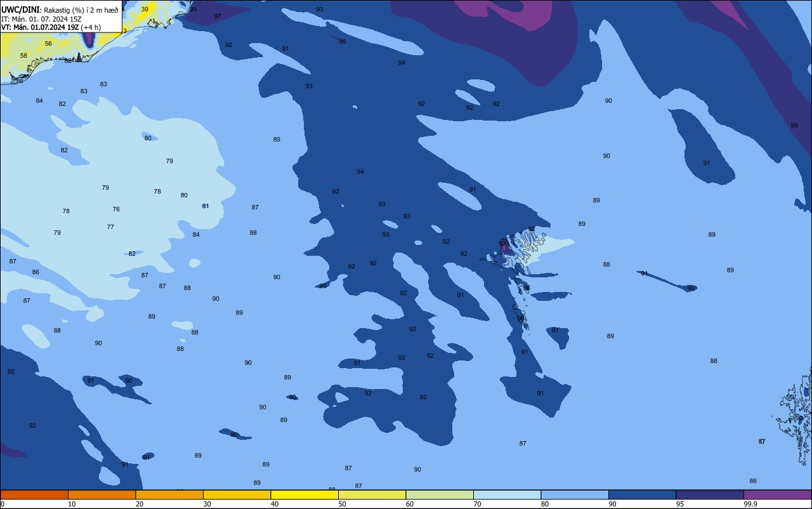Select the map value '77'
812x509 pixels.
(110, 227)
